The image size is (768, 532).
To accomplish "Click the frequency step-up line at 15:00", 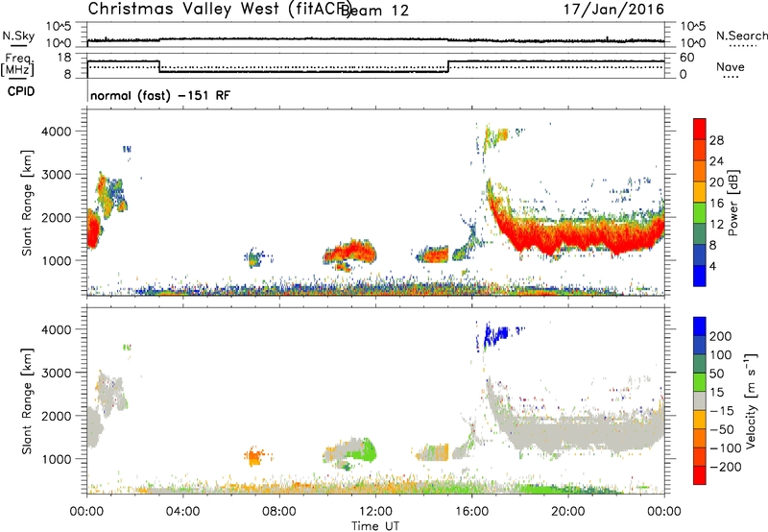I will [x=448, y=66].
